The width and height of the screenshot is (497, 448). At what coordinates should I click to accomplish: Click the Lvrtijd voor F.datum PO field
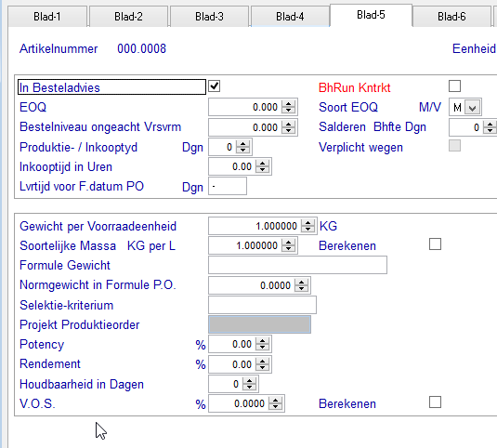(228, 186)
